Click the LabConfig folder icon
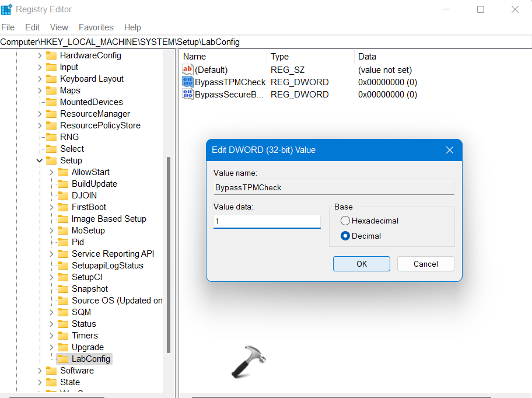Image resolution: width=532 pixels, height=398 pixels. 62,359
